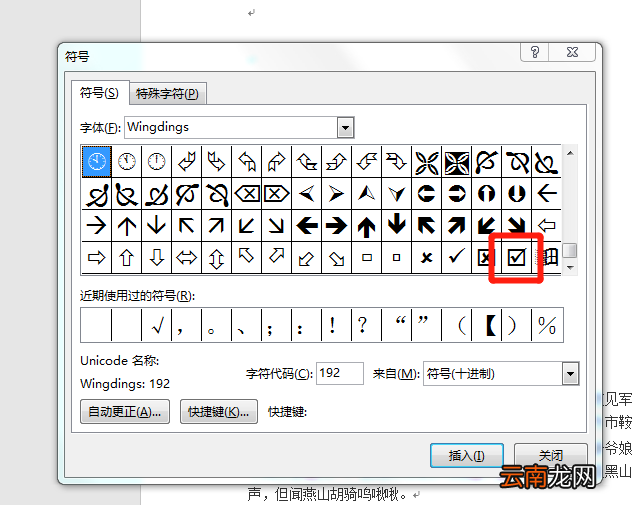The width and height of the screenshot is (633, 505).
Task: Select the plain check mark symbol in the grid
Action: pyautogui.click(x=457, y=257)
